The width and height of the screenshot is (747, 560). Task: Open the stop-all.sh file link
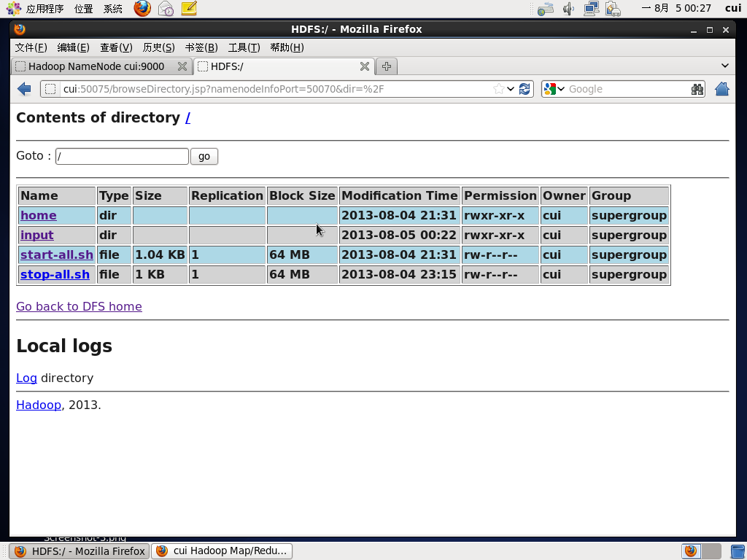coord(55,275)
